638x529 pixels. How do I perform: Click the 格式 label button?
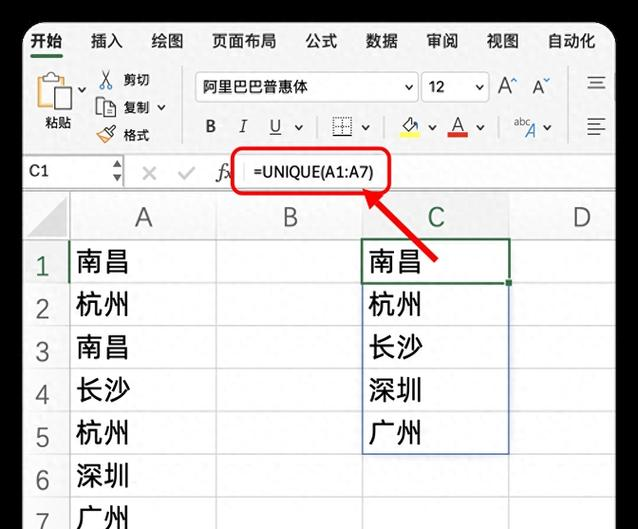tap(137, 135)
